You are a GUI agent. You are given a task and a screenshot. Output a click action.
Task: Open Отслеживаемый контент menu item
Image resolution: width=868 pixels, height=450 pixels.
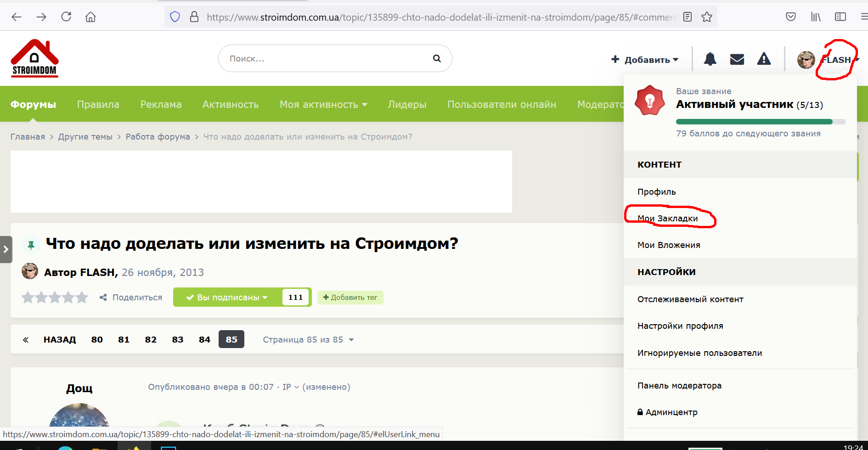(x=740, y=299)
